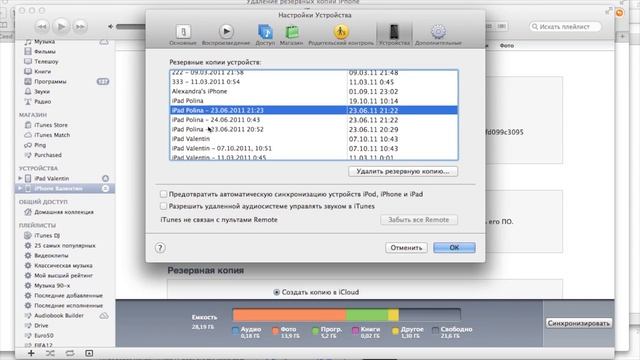Open the Родительский контроль tab
Screen dimensions: 640x360
(341, 34)
